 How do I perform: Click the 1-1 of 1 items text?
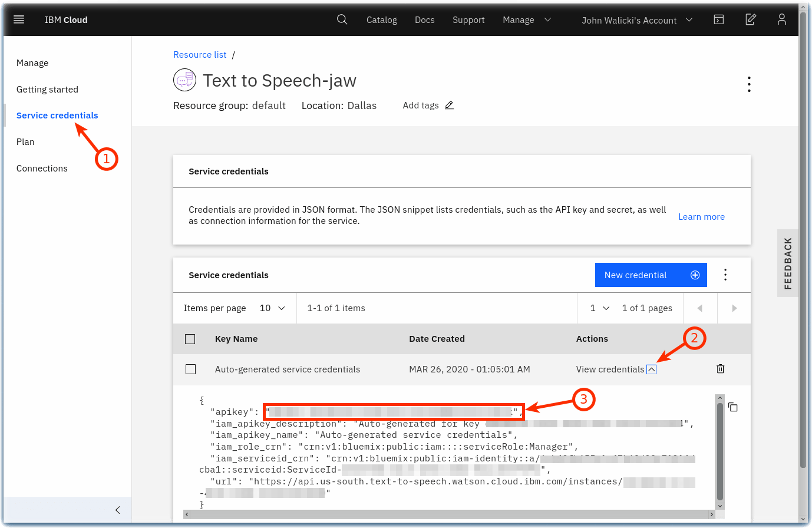click(x=336, y=308)
